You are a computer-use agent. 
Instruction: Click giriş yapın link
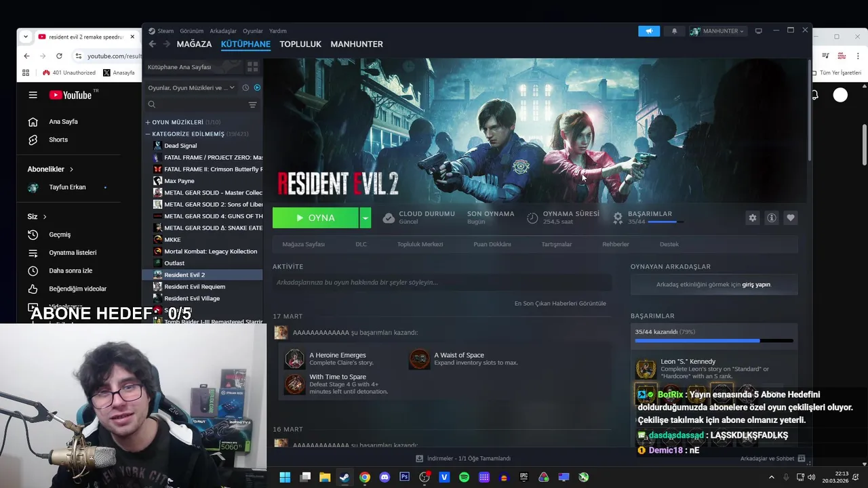click(x=756, y=285)
